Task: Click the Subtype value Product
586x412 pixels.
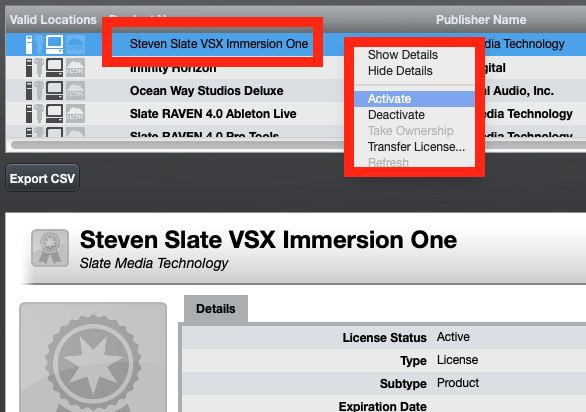Action: [x=458, y=383]
